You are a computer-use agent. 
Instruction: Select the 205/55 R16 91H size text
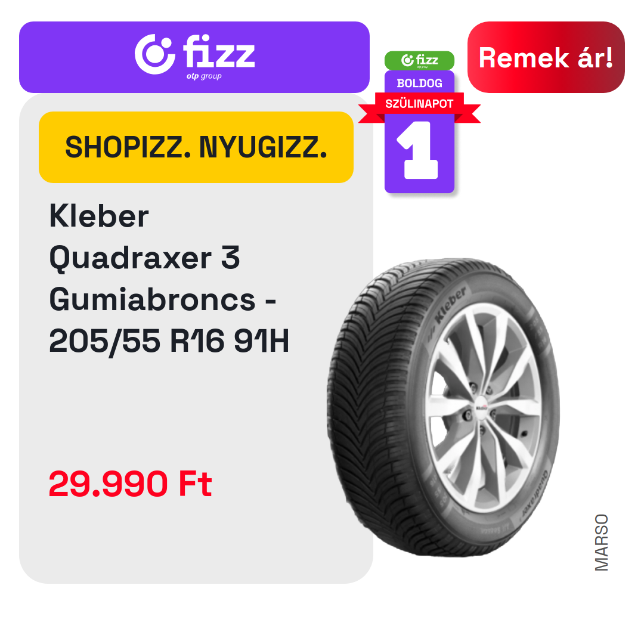(x=169, y=341)
